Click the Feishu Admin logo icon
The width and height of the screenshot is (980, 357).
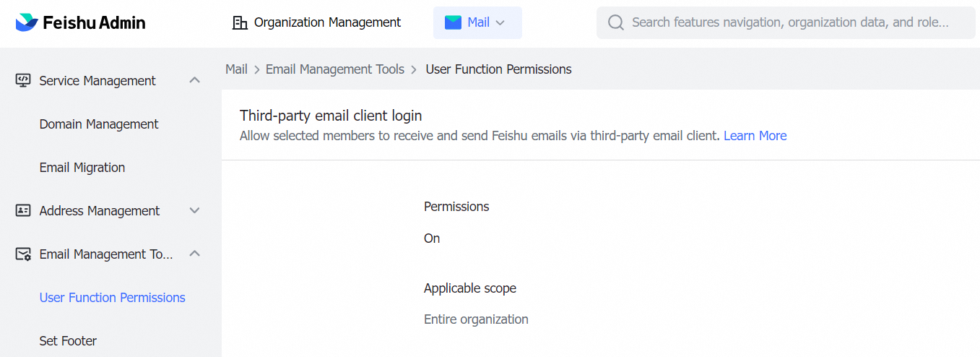coord(27,22)
